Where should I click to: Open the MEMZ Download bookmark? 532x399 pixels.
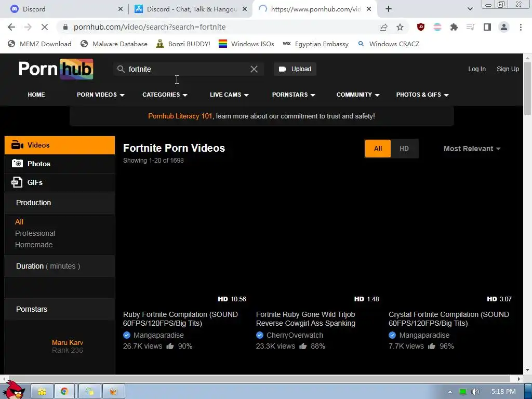pos(39,44)
